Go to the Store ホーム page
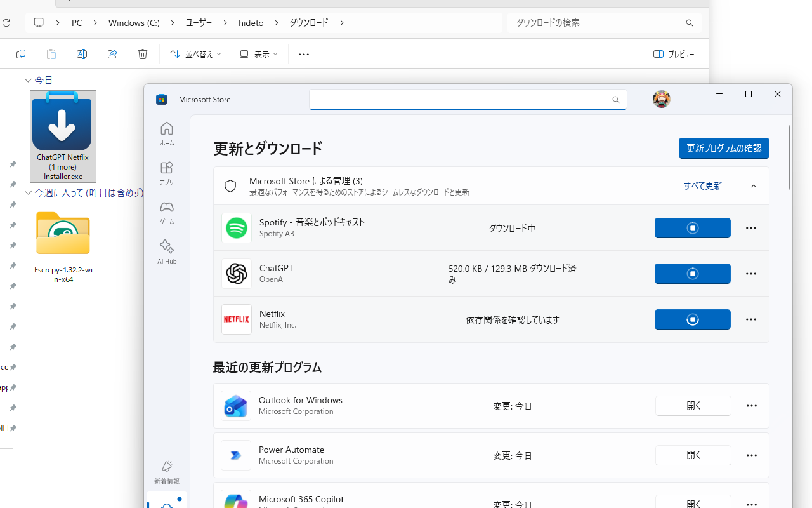 (x=166, y=133)
